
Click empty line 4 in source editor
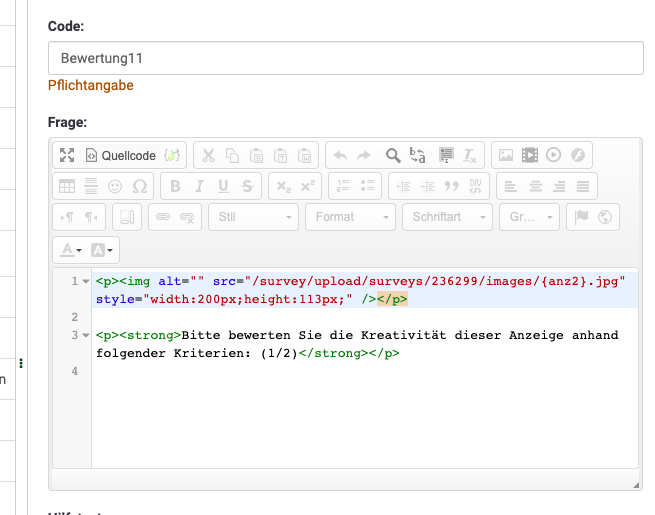pyautogui.click(x=365, y=371)
